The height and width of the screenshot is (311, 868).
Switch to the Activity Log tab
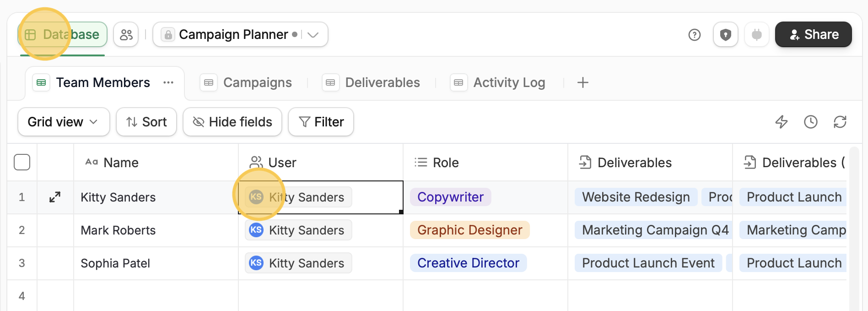pyautogui.click(x=498, y=82)
